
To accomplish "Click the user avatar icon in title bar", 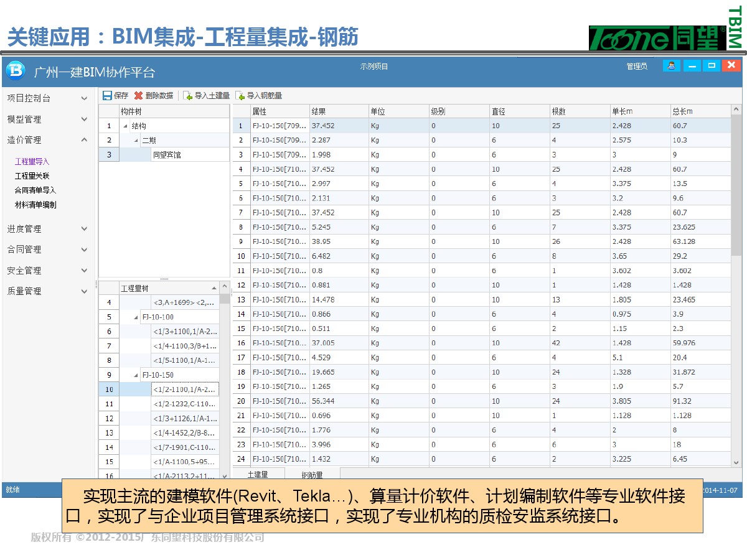I will click(671, 65).
